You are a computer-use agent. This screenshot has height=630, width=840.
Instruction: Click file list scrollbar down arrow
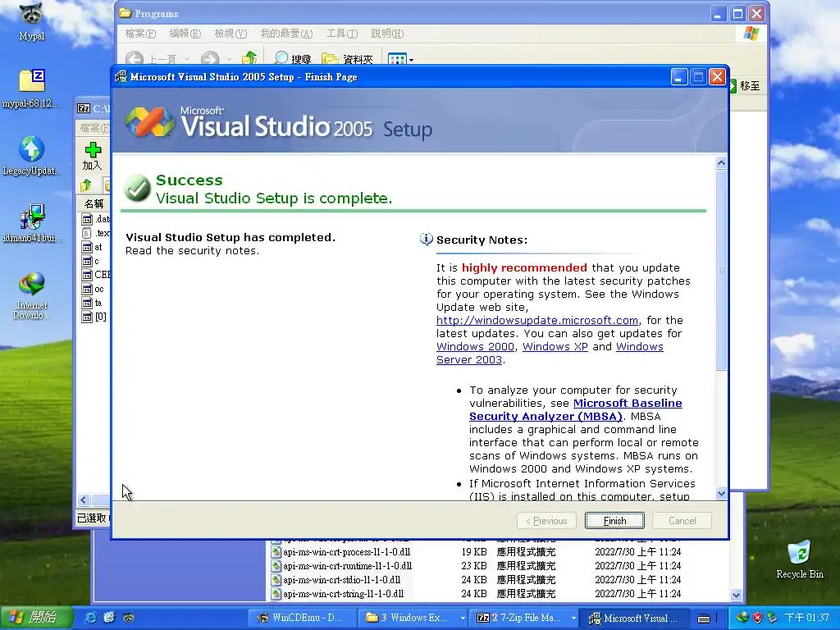736,596
